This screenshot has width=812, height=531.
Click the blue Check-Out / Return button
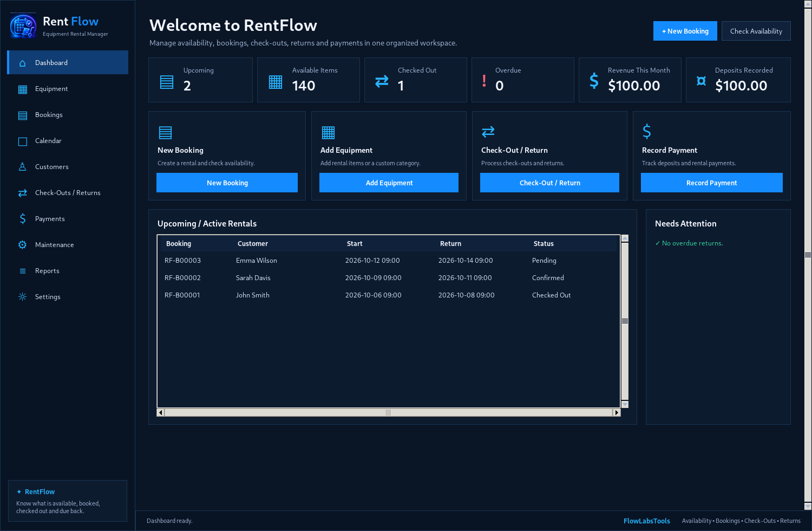(549, 183)
